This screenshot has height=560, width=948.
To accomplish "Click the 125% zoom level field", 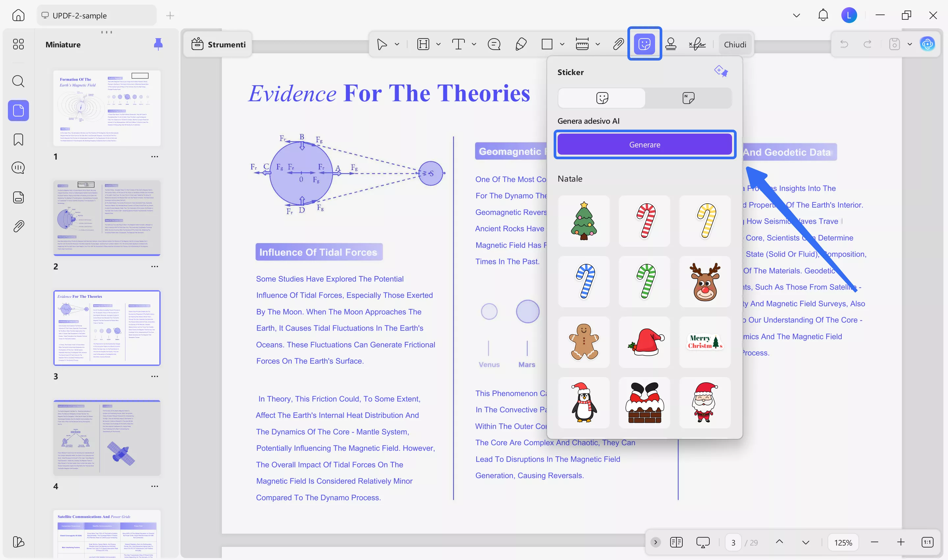I will click(843, 542).
